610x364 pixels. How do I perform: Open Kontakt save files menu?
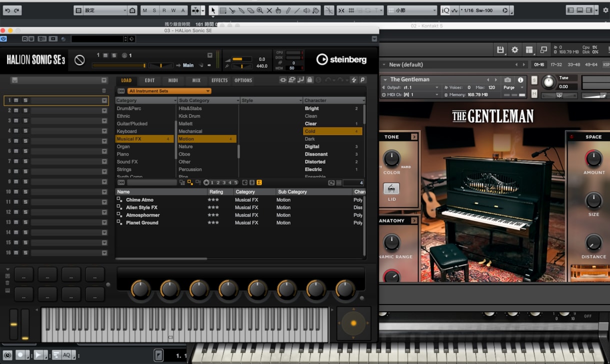point(500,49)
